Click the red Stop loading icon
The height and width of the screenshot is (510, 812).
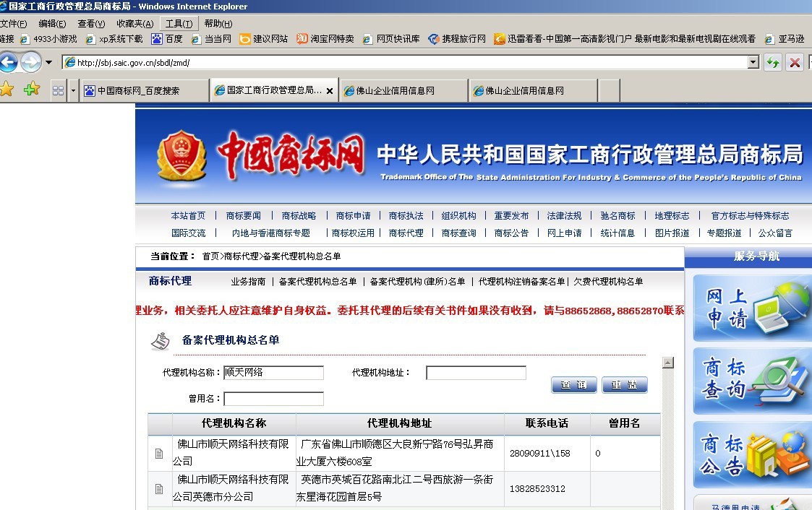[x=795, y=63]
